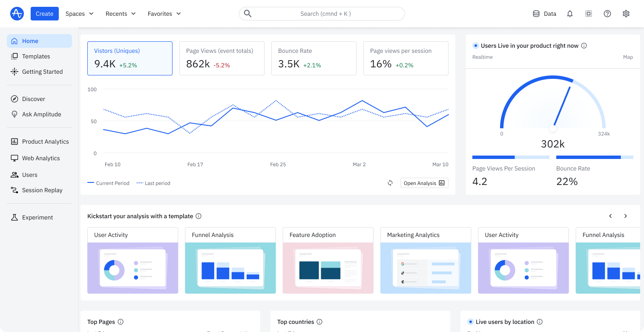This screenshot has width=644, height=332.
Task: Click the Users people icon
Action: point(14,175)
